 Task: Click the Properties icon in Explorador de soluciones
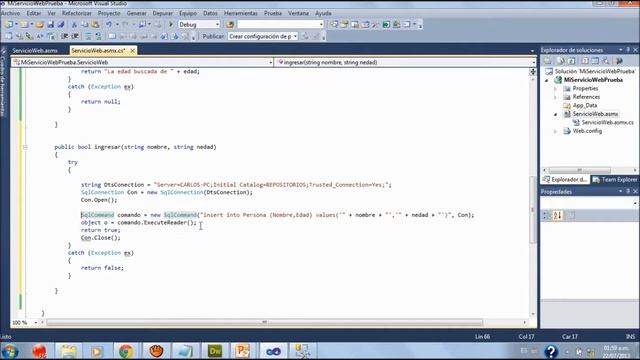[x=547, y=61]
